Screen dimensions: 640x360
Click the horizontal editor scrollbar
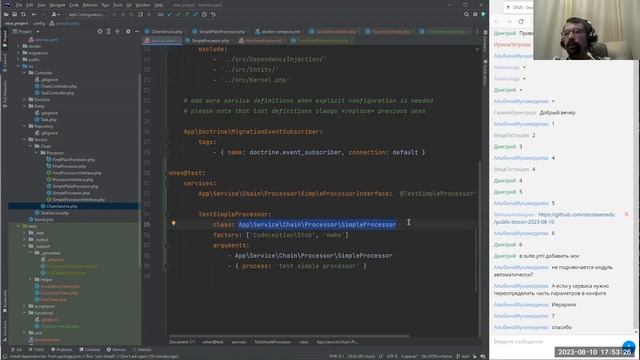click(289, 336)
